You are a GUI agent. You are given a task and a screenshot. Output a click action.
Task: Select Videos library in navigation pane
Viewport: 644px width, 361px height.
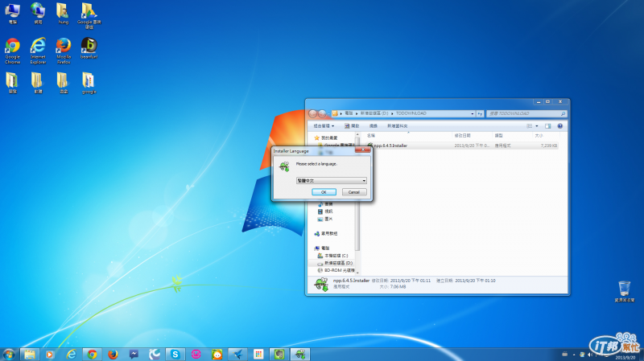pyautogui.click(x=325, y=211)
